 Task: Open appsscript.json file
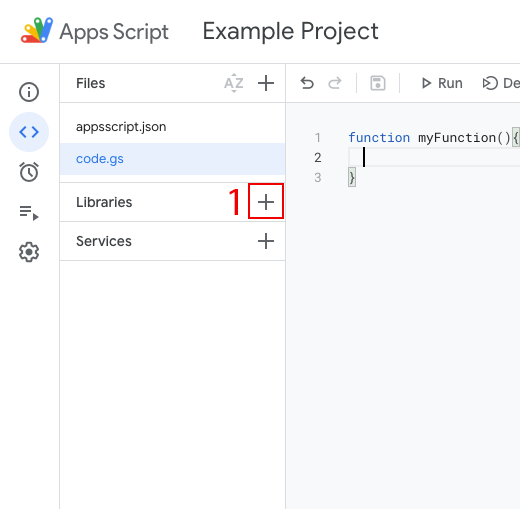tap(172, 127)
